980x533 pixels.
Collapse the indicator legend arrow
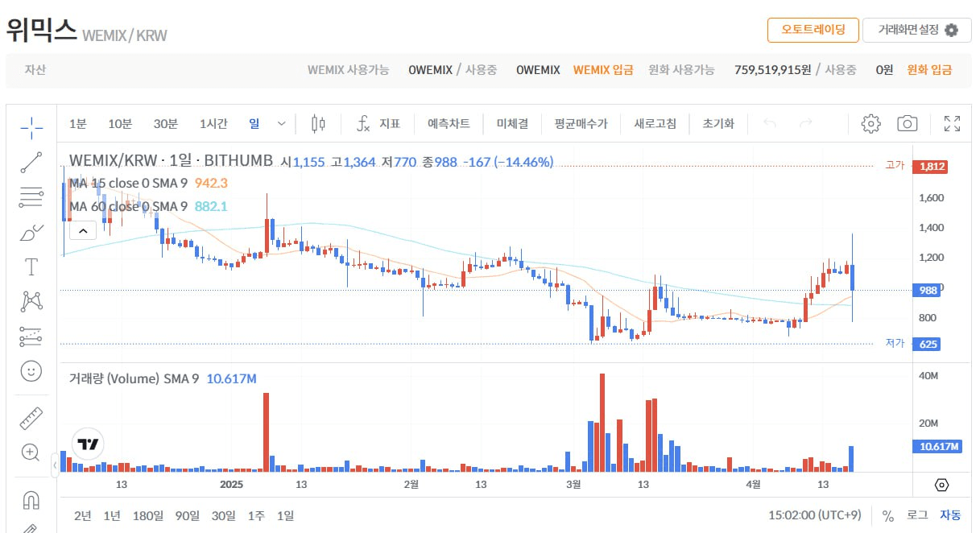(84, 231)
